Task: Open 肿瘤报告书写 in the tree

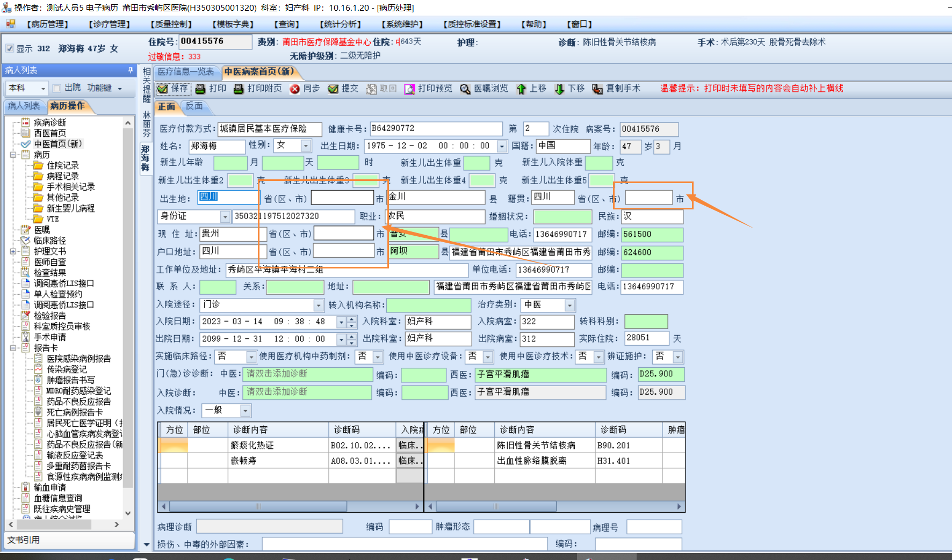Action: point(70,380)
